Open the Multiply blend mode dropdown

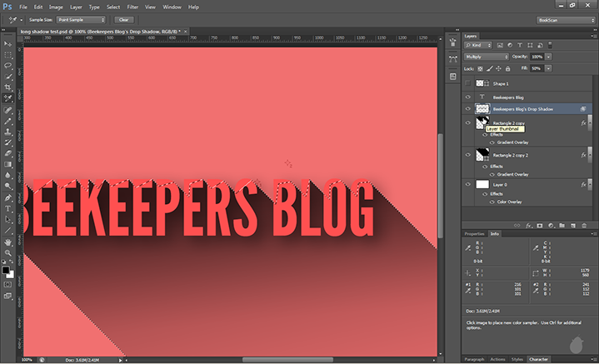[487, 57]
